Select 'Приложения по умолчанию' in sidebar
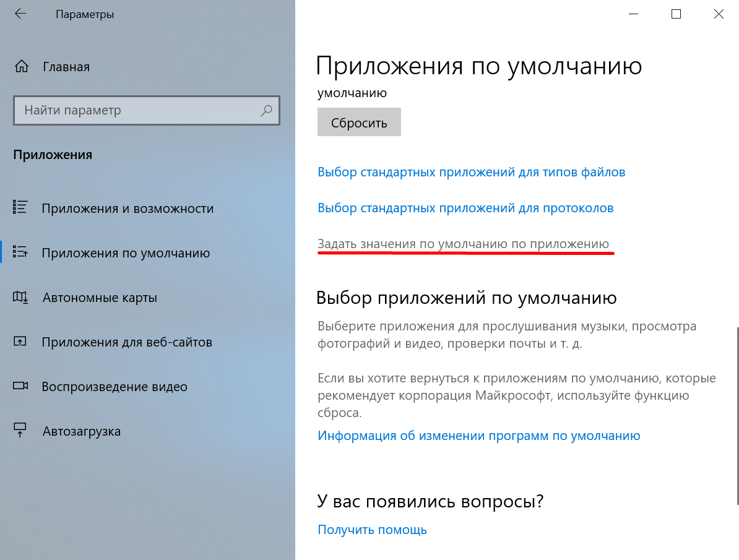739x560 pixels. 126,253
